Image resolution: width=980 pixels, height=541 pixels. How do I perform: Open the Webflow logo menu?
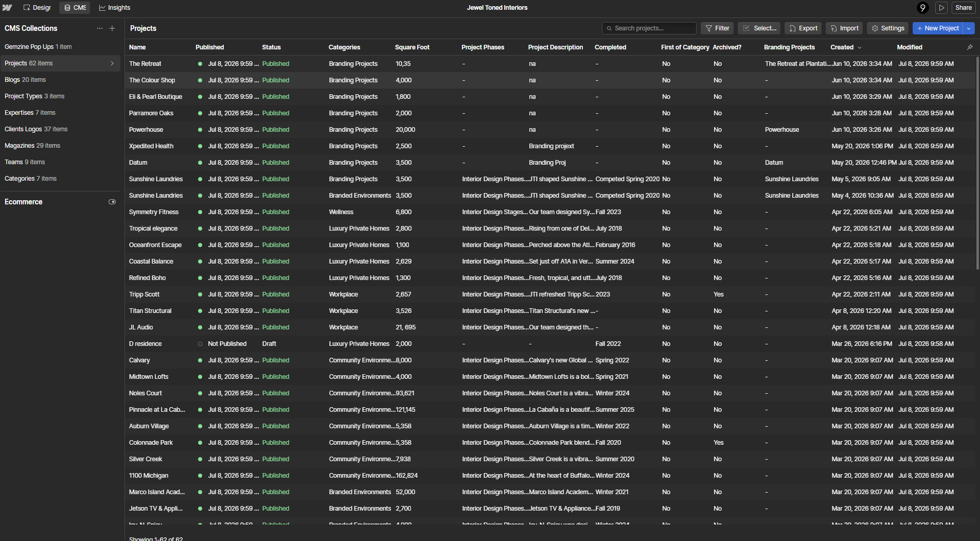pos(7,8)
